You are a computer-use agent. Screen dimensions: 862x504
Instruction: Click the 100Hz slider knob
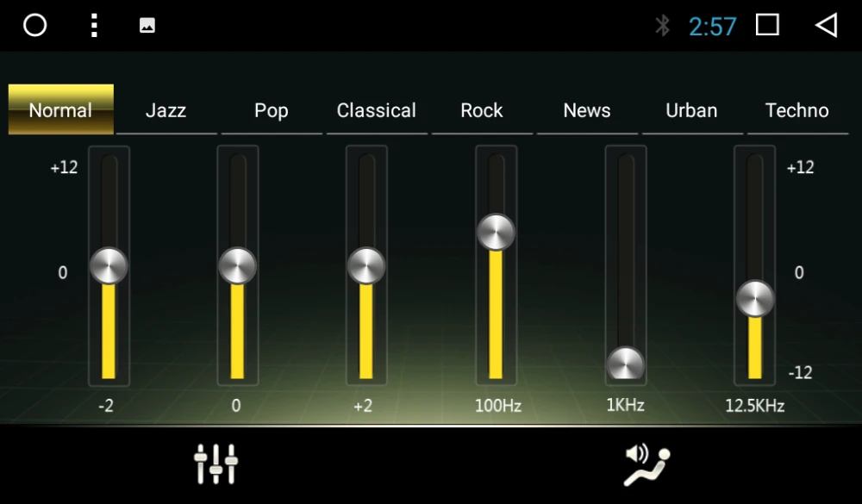(496, 232)
